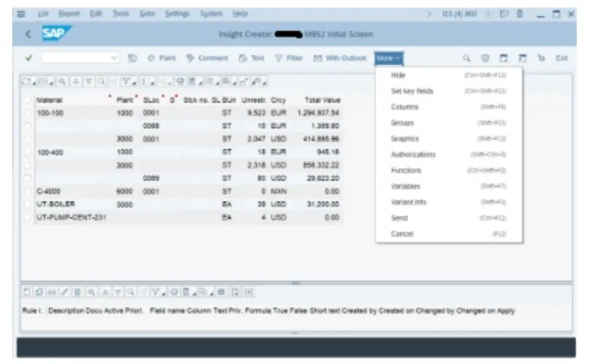Click the sigma total icon in upper grid toolbar
Viewport: 593px width, 364px height.
tap(144, 81)
